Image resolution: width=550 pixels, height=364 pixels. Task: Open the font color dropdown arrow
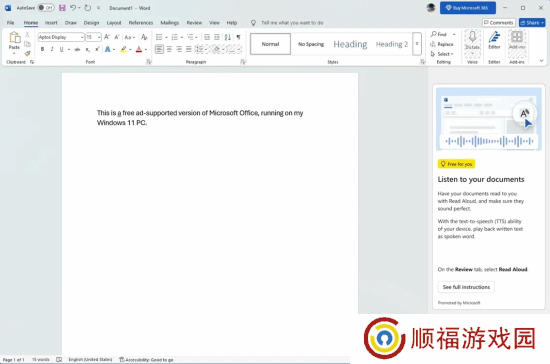click(x=146, y=49)
